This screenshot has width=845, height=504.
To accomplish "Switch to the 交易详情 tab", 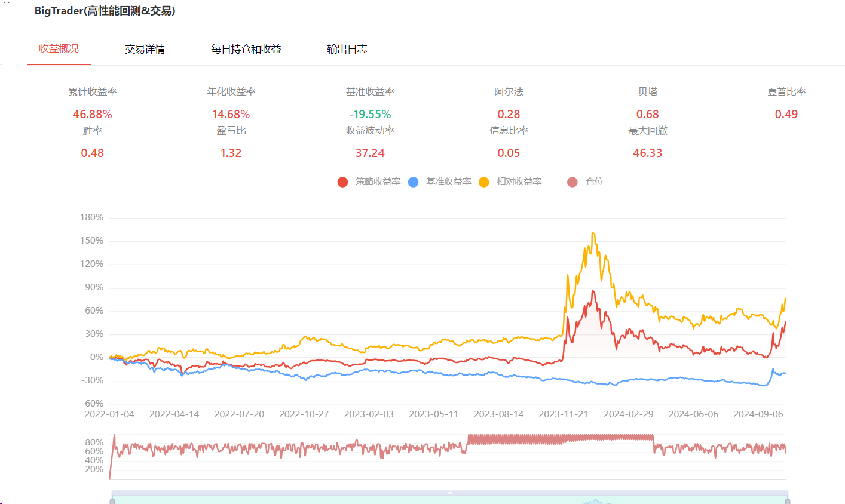I will tap(145, 49).
